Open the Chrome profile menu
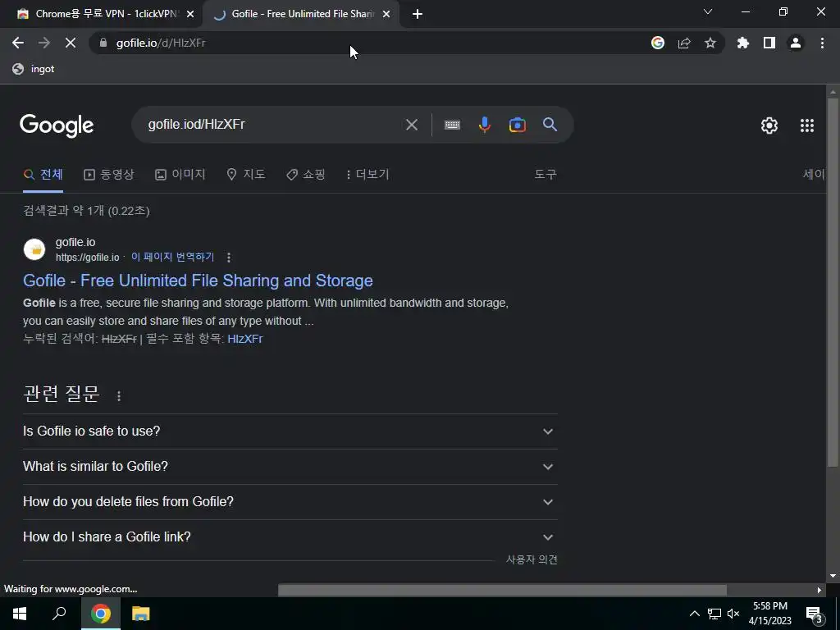Image resolution: width=840 pixels, height=630 pixels. (796, 43)
